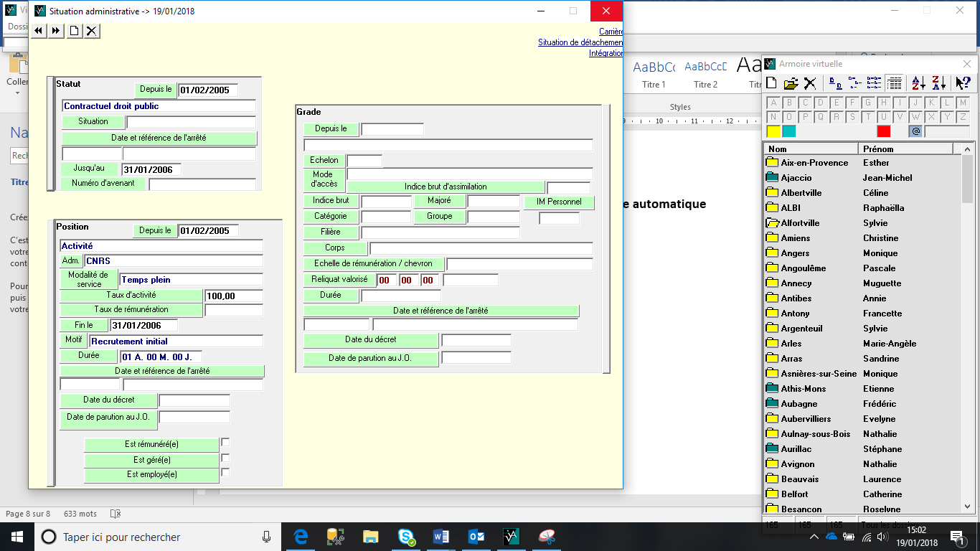Click the Grade 'Echelon' input field
Screen dimensions: 980x551
coord(364,161)
